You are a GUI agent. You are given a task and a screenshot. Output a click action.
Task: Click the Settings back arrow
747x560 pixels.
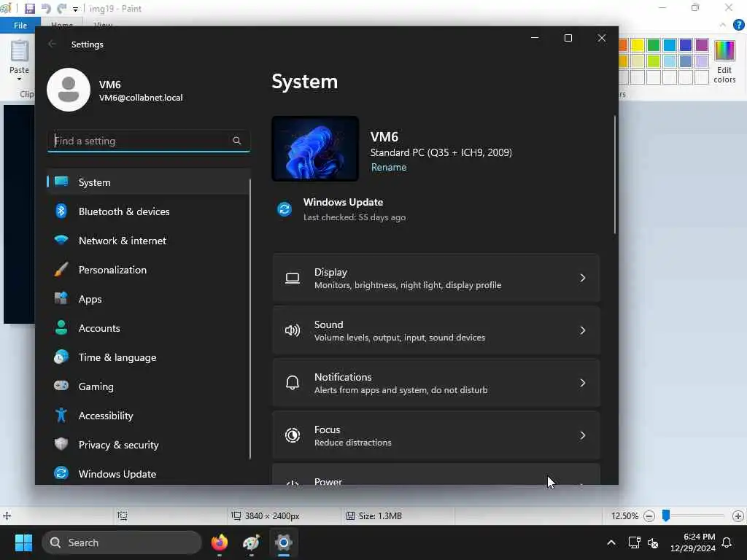point(52,44)
